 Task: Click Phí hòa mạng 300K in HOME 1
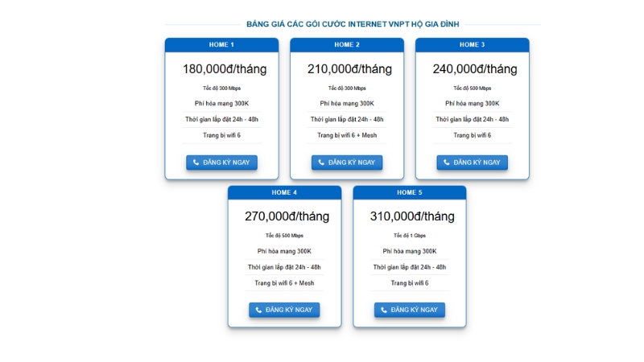(x=222, y=104)
